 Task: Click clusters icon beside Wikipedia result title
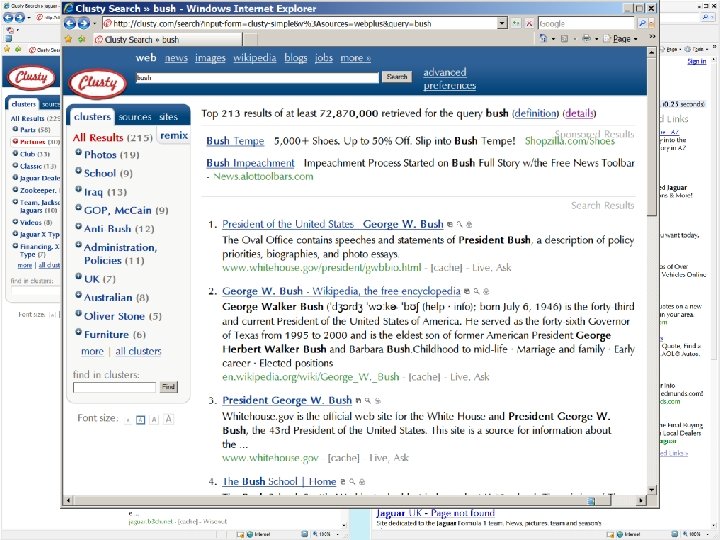(x=486, y=291)
